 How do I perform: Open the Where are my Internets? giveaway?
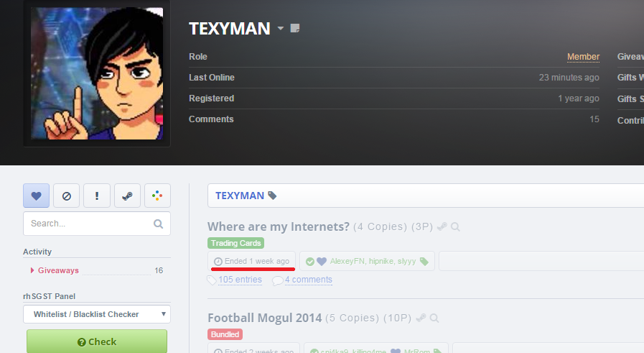click(x=279, y=226)
